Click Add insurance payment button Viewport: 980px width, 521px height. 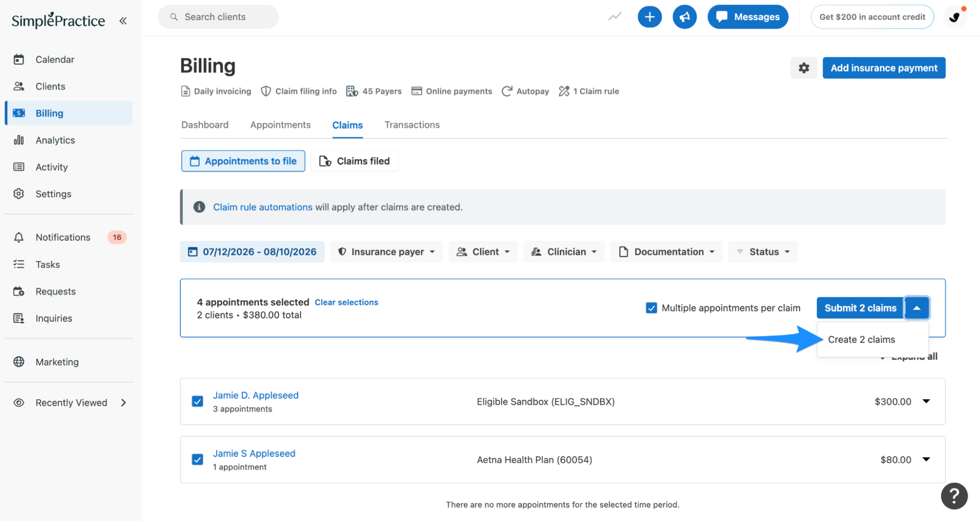[x=884, y=68]
